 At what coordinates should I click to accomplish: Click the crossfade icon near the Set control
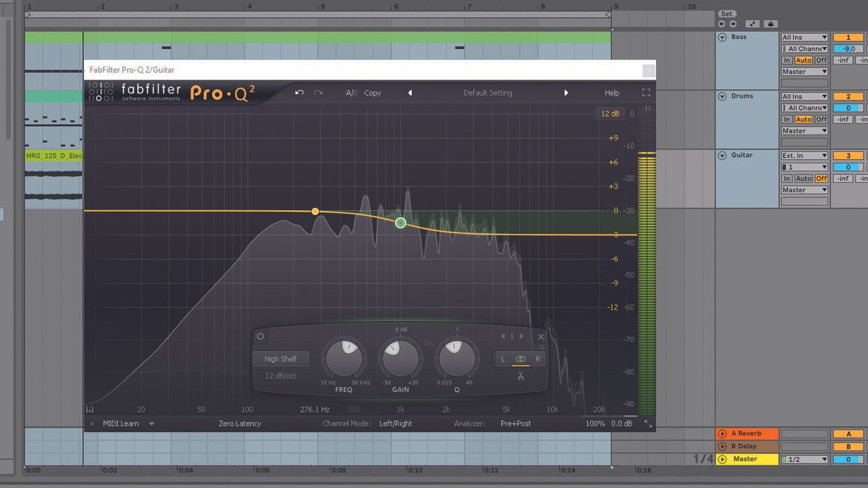752,24
